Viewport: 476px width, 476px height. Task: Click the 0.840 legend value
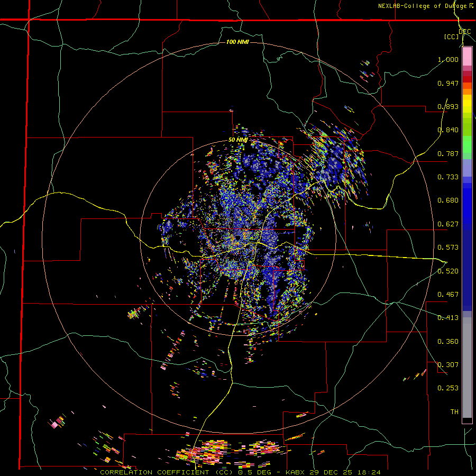coord(448,130)
